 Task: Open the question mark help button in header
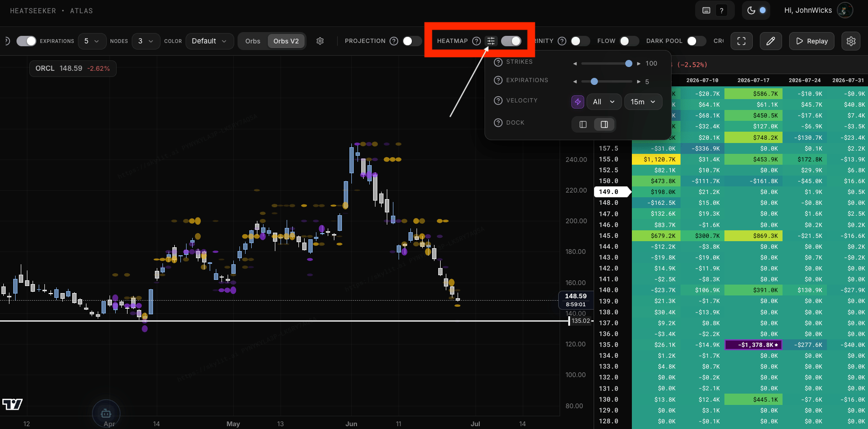tap(722, 10)
